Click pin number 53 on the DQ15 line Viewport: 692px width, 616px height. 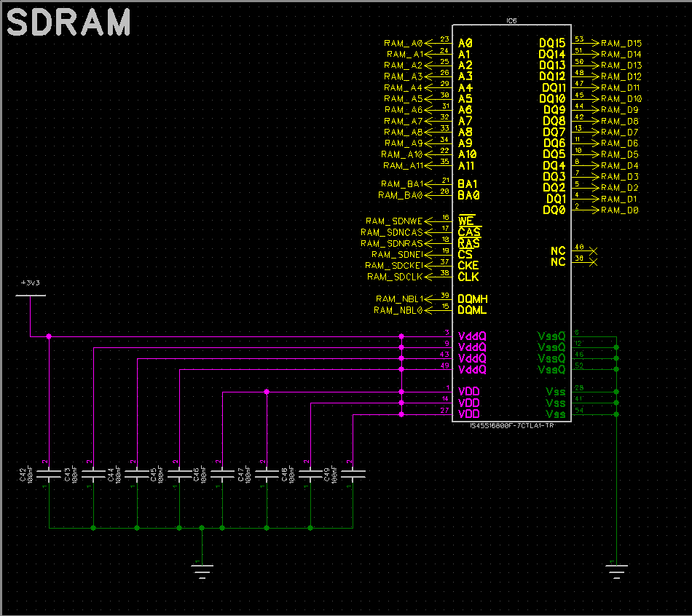579,39
